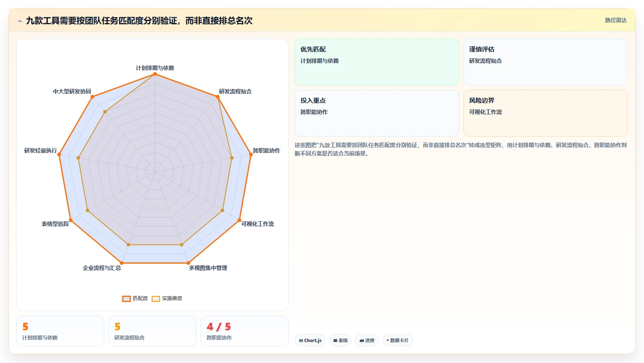Click radar axis label 表格型追踪
Screen dimensions: 644x363
point(55,224)
